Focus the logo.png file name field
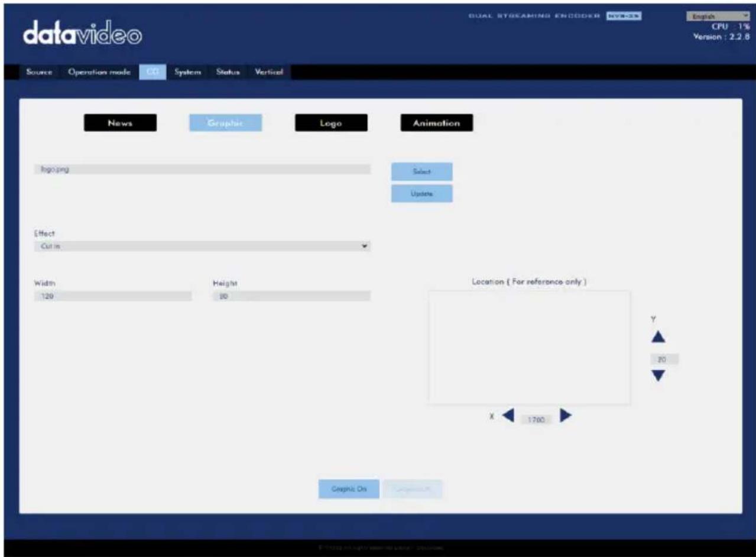The height and width of the screenshot is (557, 756). (x=202, y=169)
